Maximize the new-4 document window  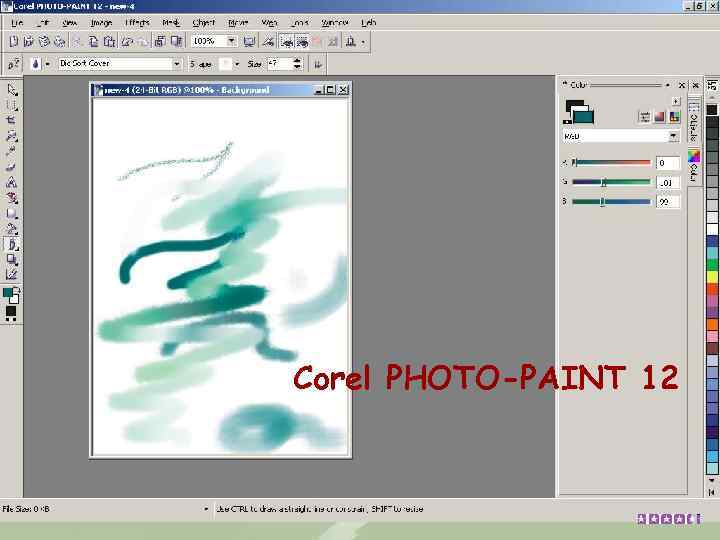tap(330, 90)
